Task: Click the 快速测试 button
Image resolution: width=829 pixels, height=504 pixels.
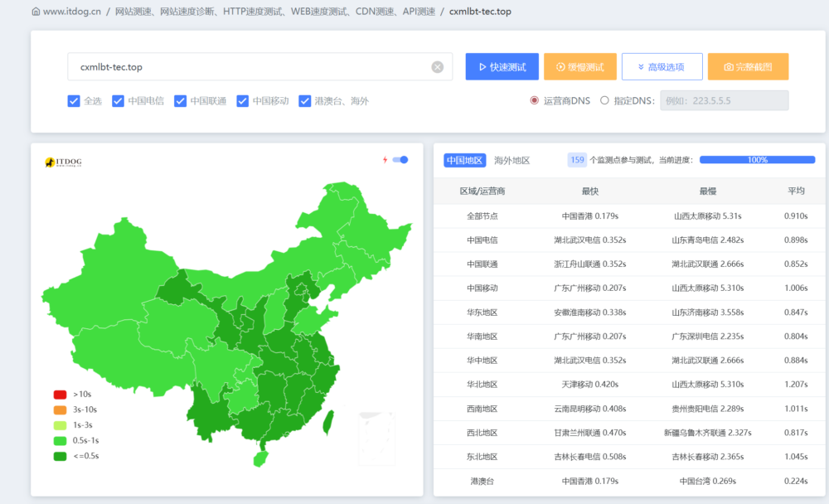Action: [502, 67]
